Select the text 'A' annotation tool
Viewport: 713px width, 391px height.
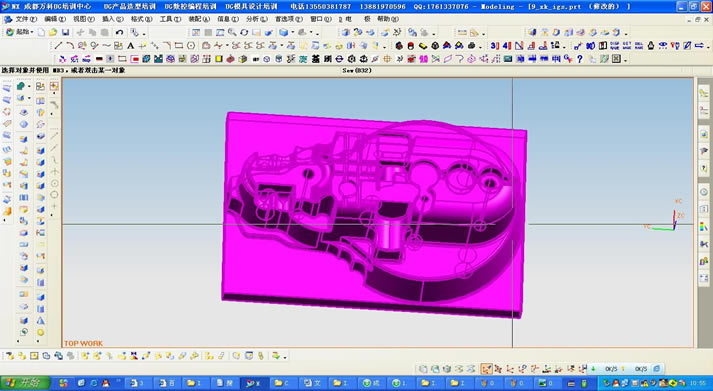[131, 45]
